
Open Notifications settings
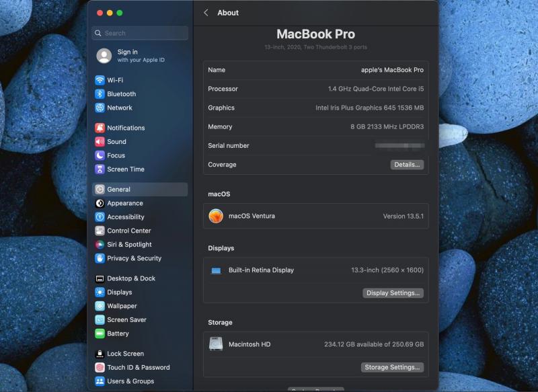(140, 128)
